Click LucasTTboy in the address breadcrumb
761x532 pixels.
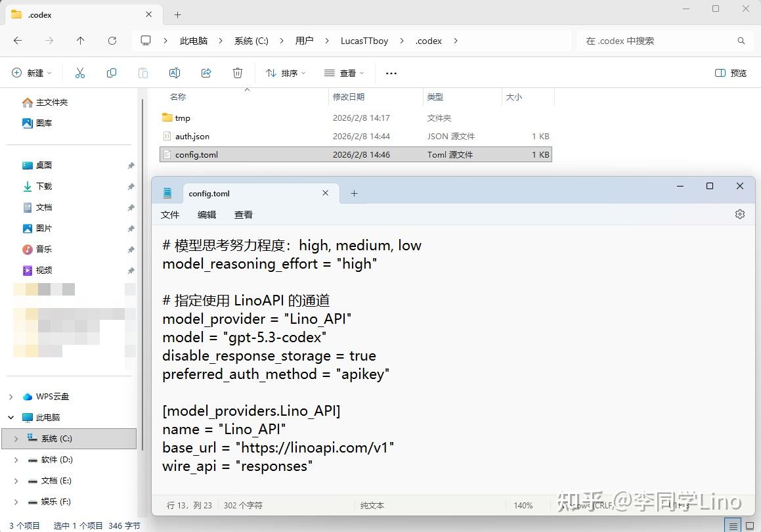[364, 41]
